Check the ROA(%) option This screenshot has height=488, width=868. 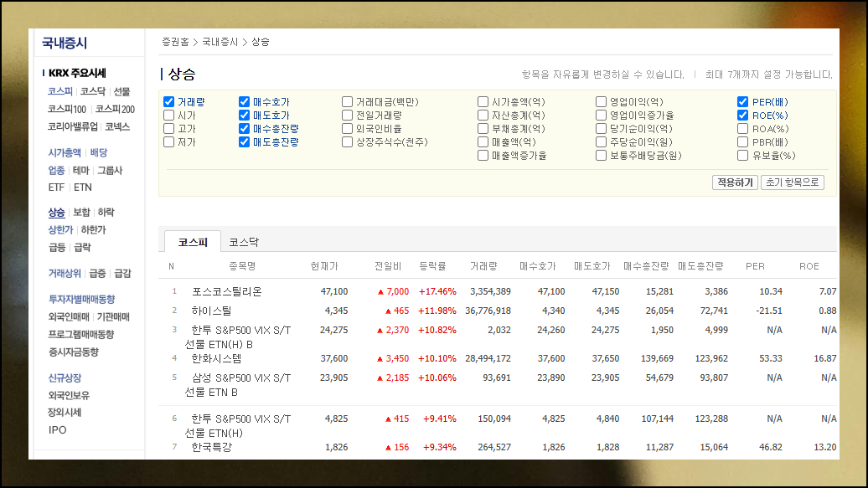743,128
